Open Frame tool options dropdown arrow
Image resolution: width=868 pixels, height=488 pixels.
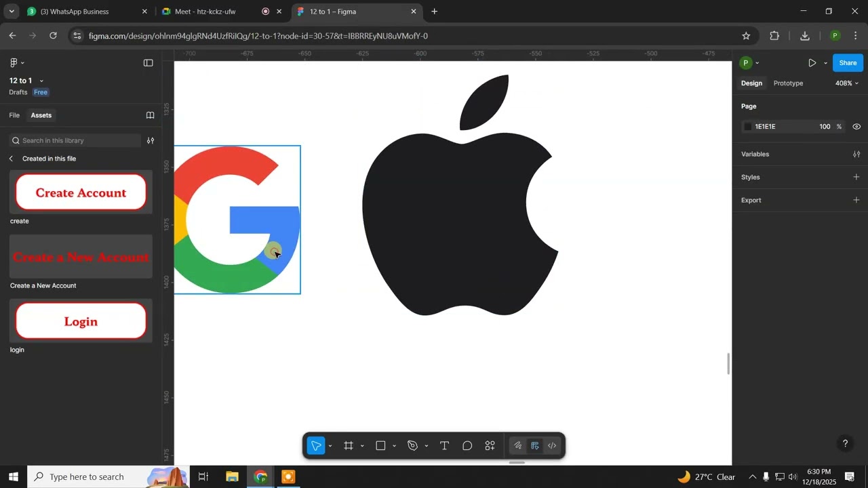362,446
